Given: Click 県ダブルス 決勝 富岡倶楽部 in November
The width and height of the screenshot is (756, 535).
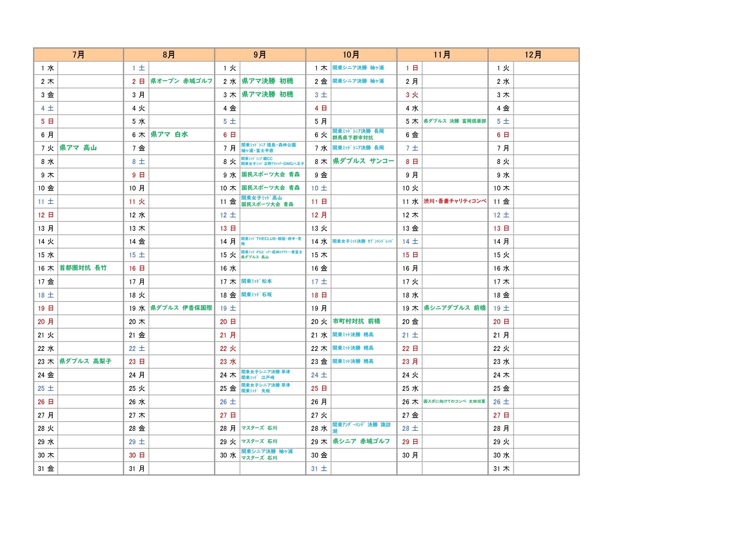Looking at the screenshot, I should [455, 121].
